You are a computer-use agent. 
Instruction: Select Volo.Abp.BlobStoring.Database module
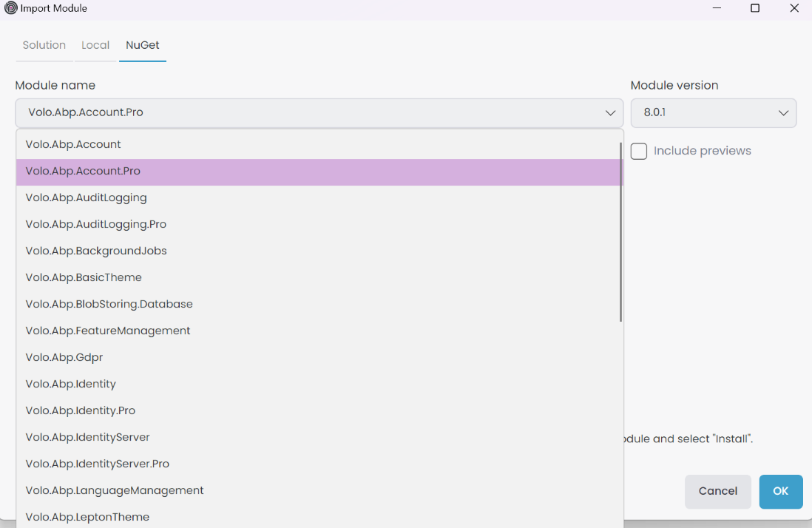click(109, 304)
